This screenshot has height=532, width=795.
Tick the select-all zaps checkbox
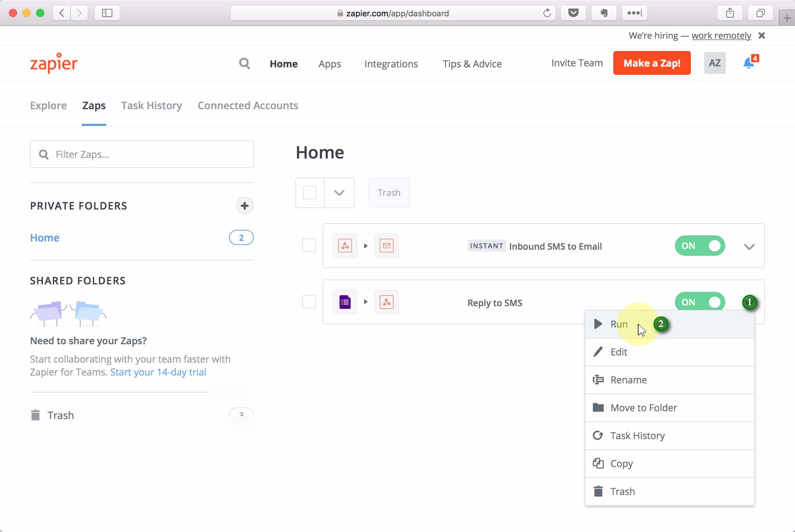(x=310, y=193)
